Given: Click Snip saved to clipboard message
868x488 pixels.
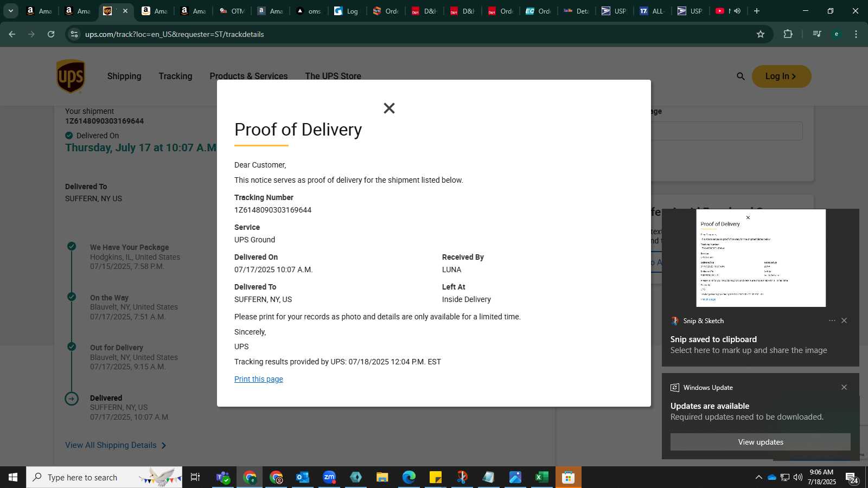Looking at the screenshot, I should 713,339.
